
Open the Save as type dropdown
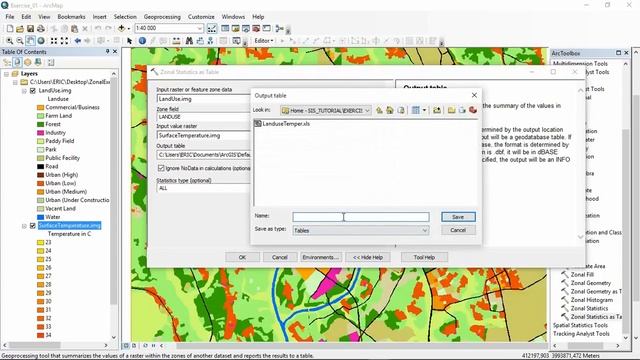point(424,231)
